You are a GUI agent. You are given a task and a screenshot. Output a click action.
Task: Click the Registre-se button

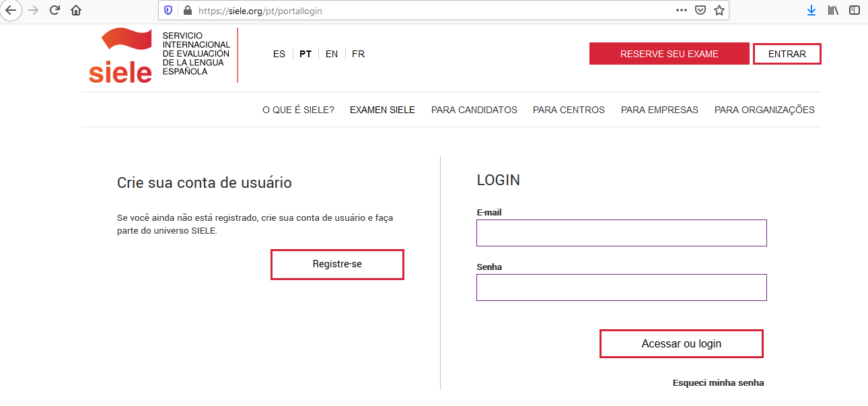click(x=337, y=264)
